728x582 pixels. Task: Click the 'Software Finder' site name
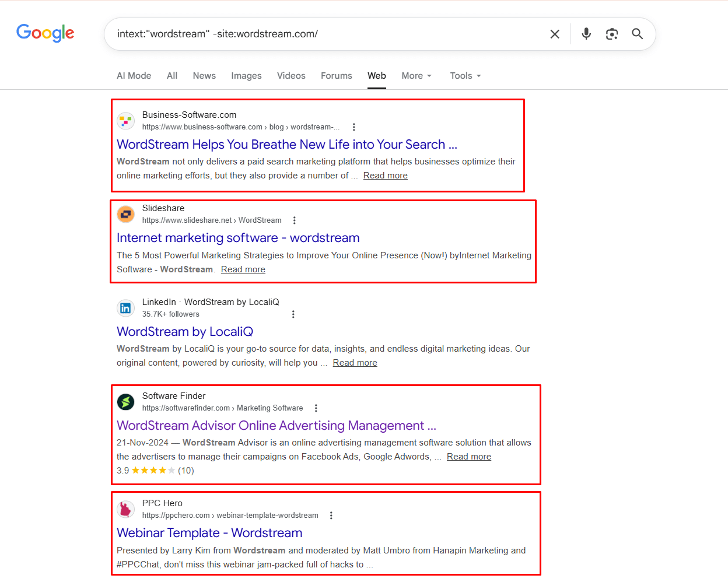coord(174,396)
